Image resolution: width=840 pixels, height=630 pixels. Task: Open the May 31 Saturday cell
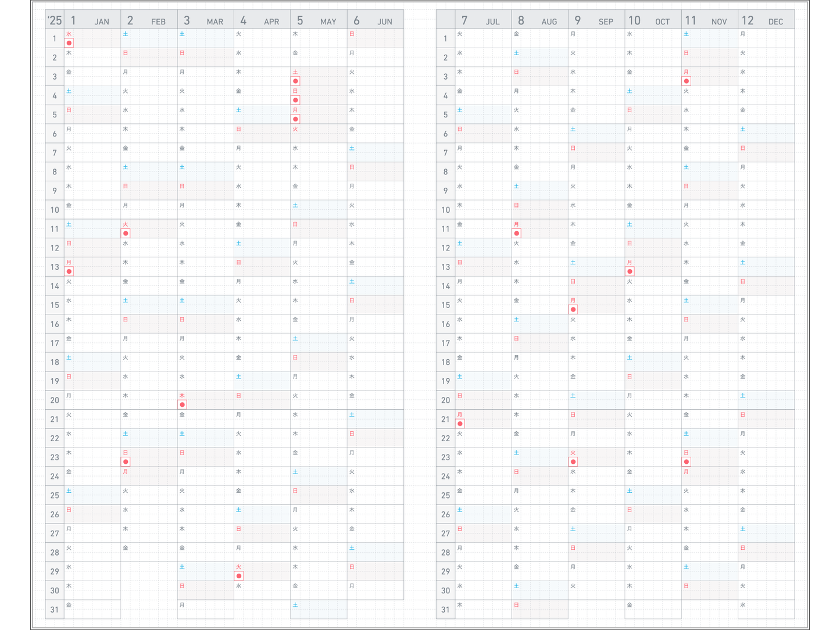click(x=319, y=609)
